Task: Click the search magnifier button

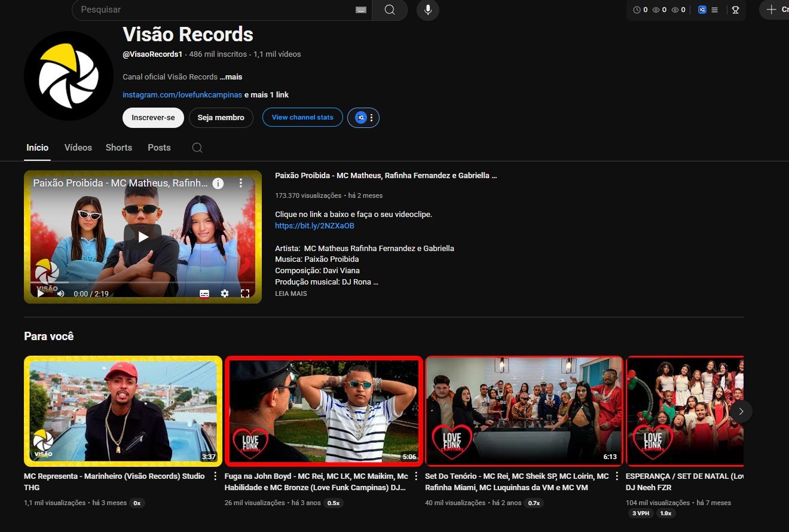Action: (390, 10)
